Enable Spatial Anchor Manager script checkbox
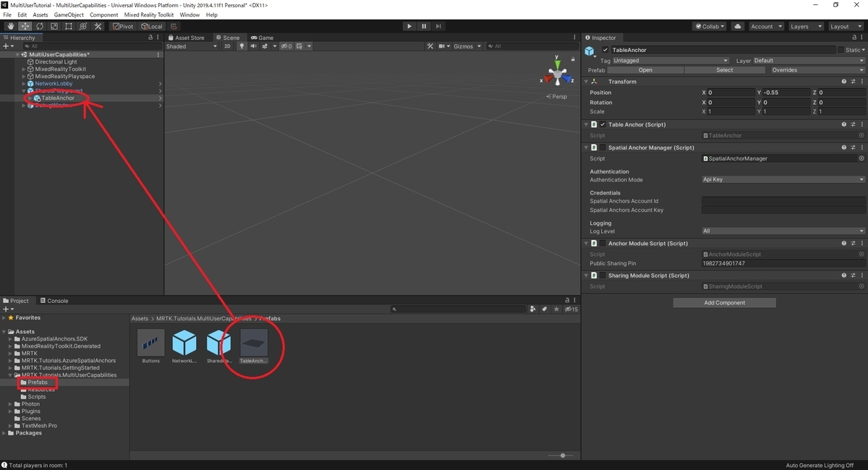Screen dimensions: 868x470 tap(603, 148)
